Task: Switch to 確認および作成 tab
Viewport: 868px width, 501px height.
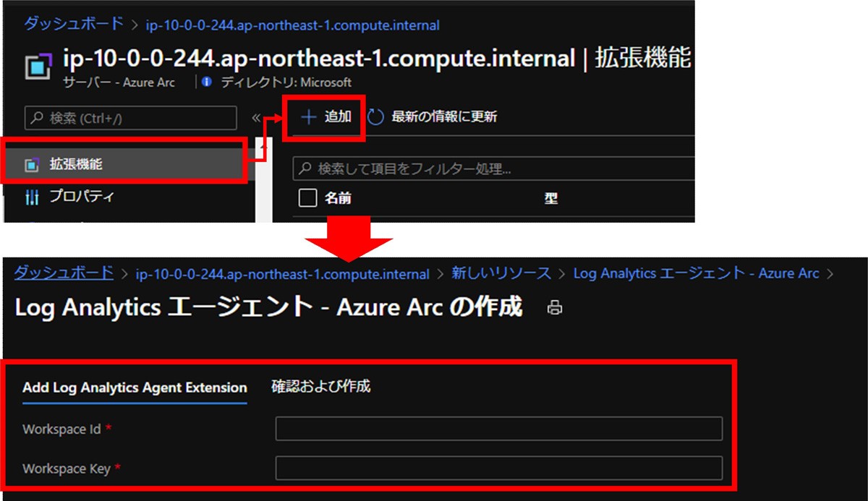Action: coord(320,386)
